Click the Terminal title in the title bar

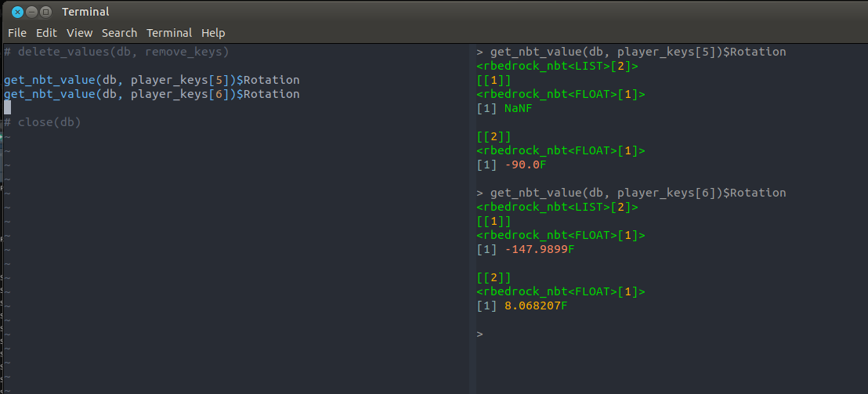(x=85, y=12)
